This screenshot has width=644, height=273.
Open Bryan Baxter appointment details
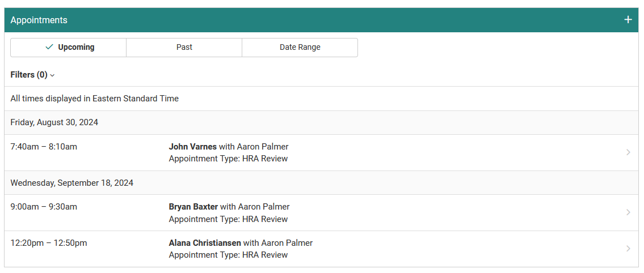[193, 207]
